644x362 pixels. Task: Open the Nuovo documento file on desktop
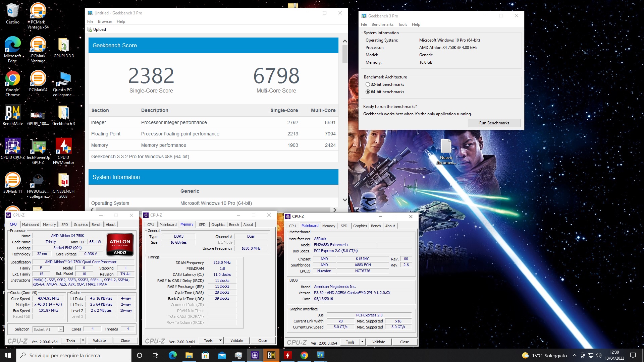[x=446, y=152]
